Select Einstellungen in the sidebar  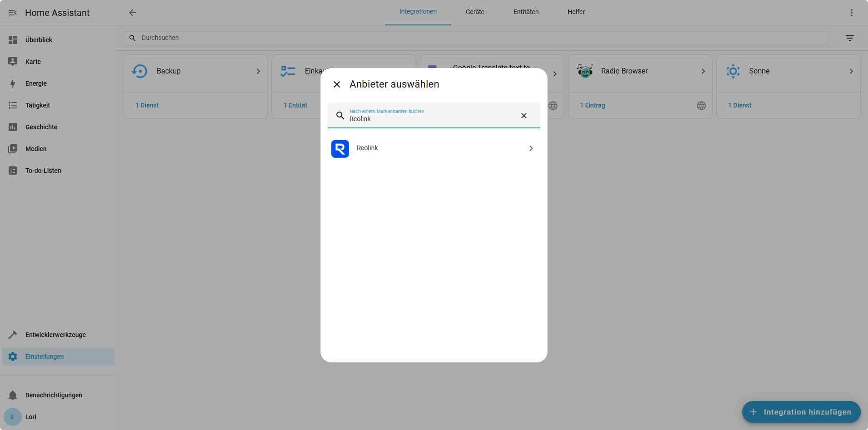[x=58, y=357]
